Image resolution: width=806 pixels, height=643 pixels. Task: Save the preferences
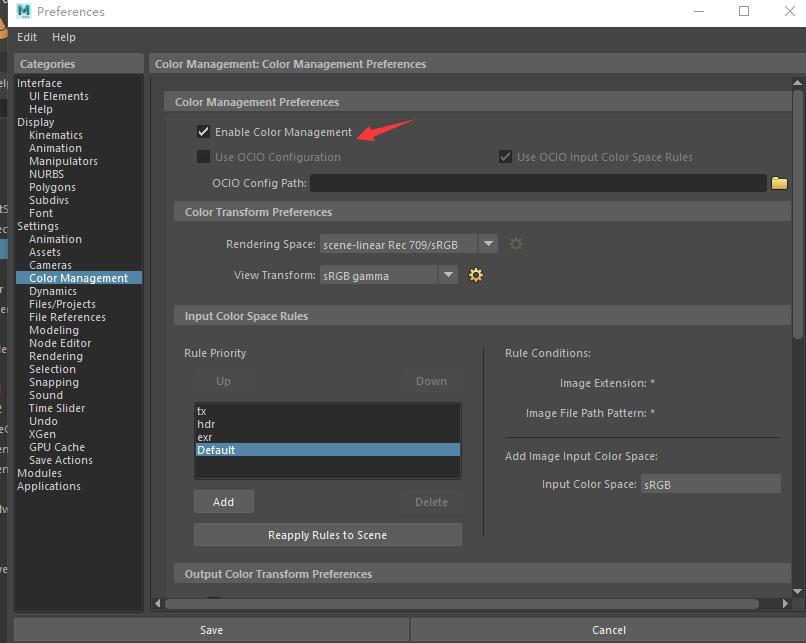point(211,630)
